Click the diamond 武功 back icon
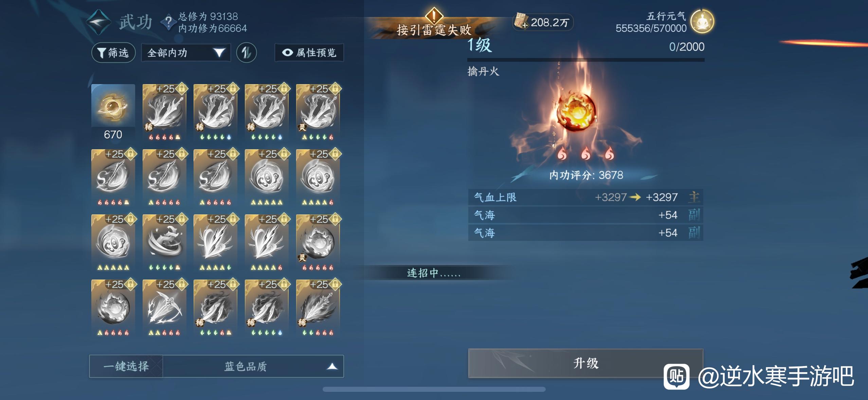Image resolution: width=868 pixels, height=400 pixels. (98, 22)
